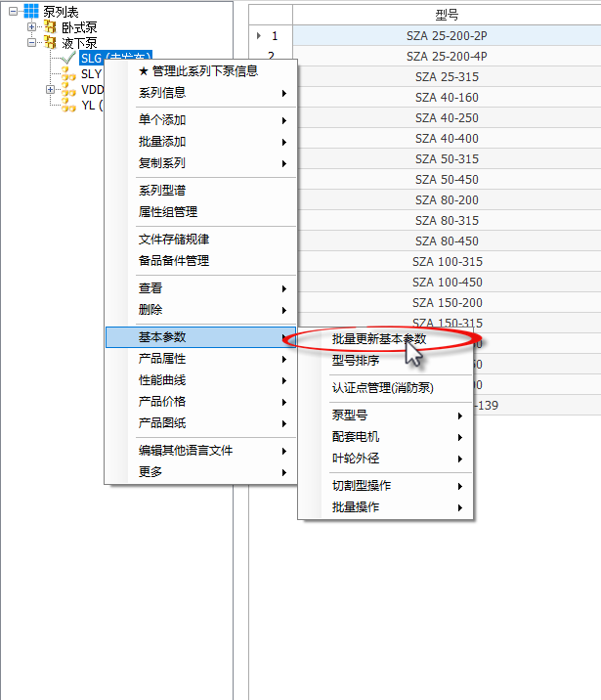
Task: Open the 批量添加 submenu
Action: tap(200, 142)
